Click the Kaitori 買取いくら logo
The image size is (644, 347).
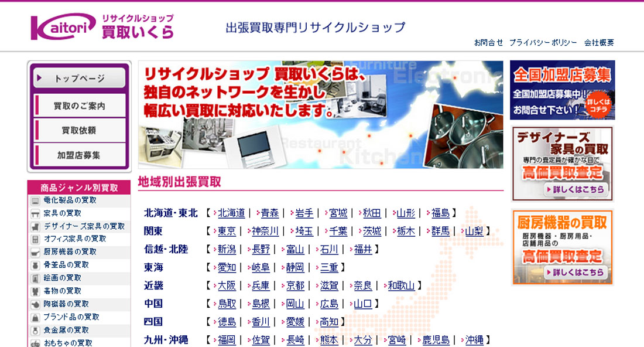tap(102, 27)
